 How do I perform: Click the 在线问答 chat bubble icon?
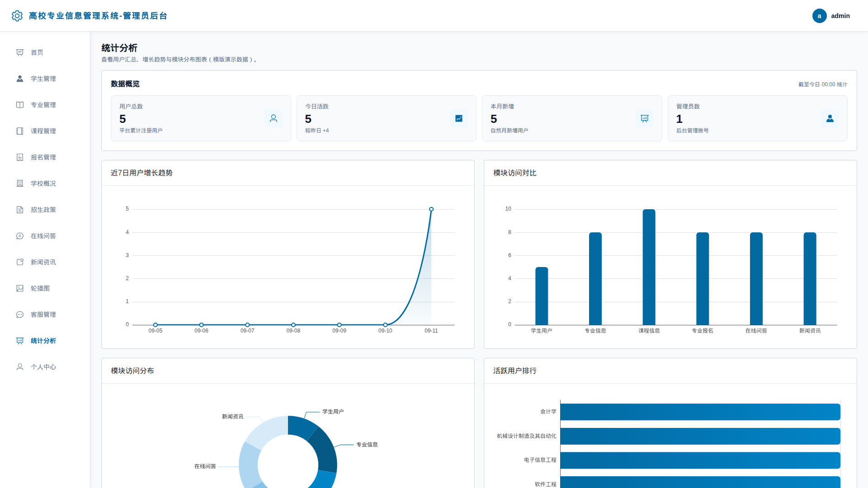pos(20,236)
